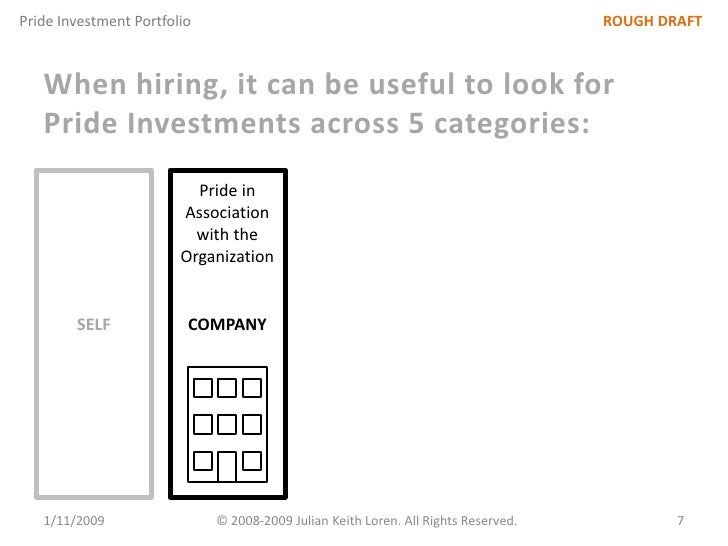728x546 pixels.
Task: Click the 'Pride Investments across 5 categories' line
Action: coord(317,128)
